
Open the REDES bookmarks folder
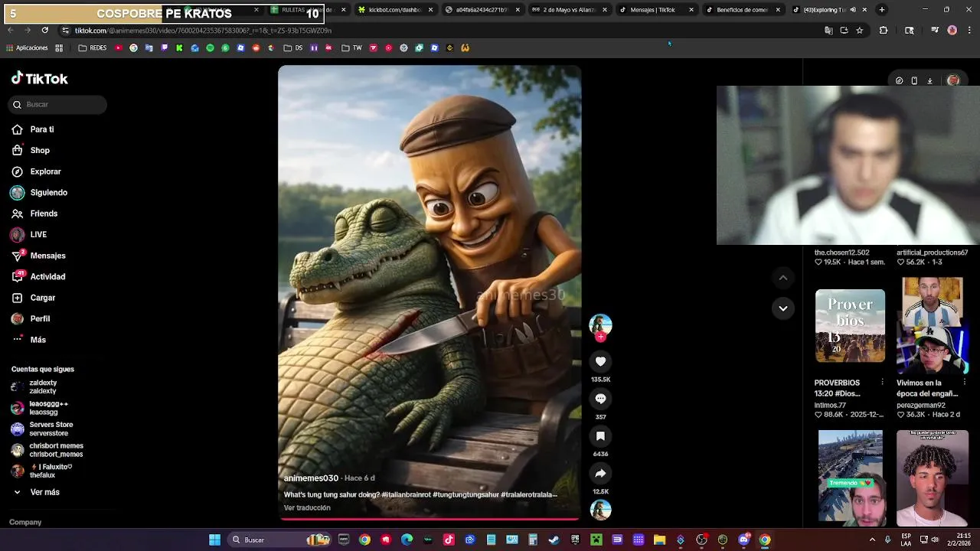point(93,48)
